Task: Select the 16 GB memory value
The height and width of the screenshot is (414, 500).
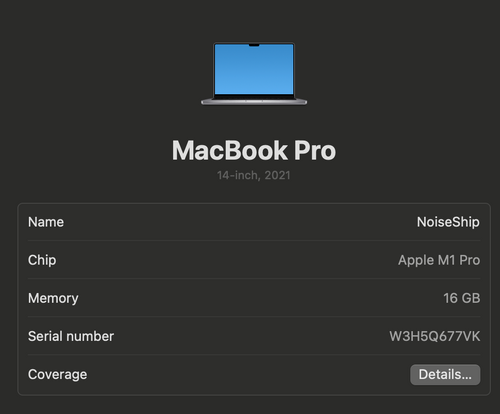Action: pos(462,298)
